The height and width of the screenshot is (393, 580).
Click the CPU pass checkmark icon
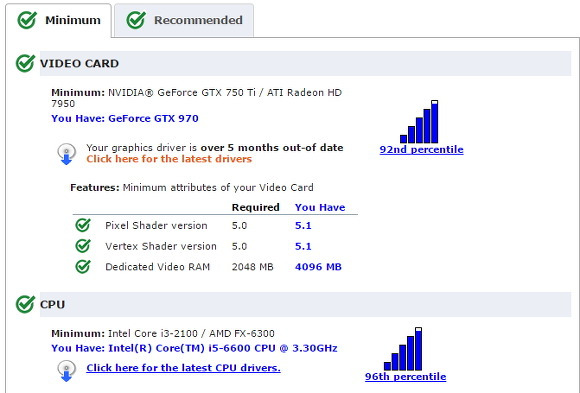pos(25,304)
